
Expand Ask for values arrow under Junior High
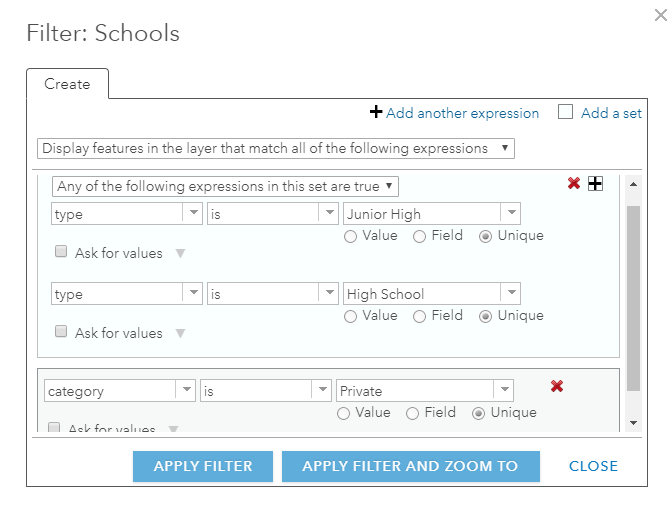(180, 253)
